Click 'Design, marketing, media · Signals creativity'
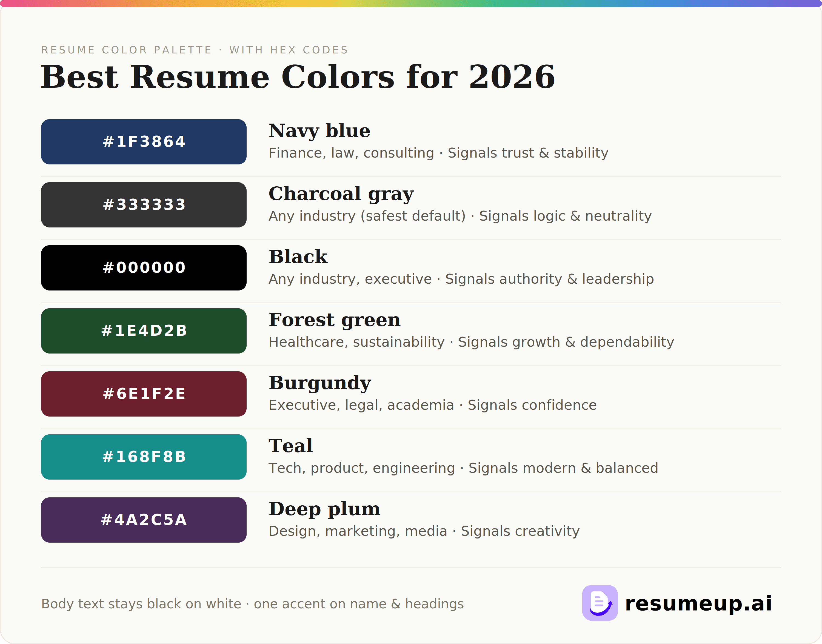The image size is (822, 644). 424,531
